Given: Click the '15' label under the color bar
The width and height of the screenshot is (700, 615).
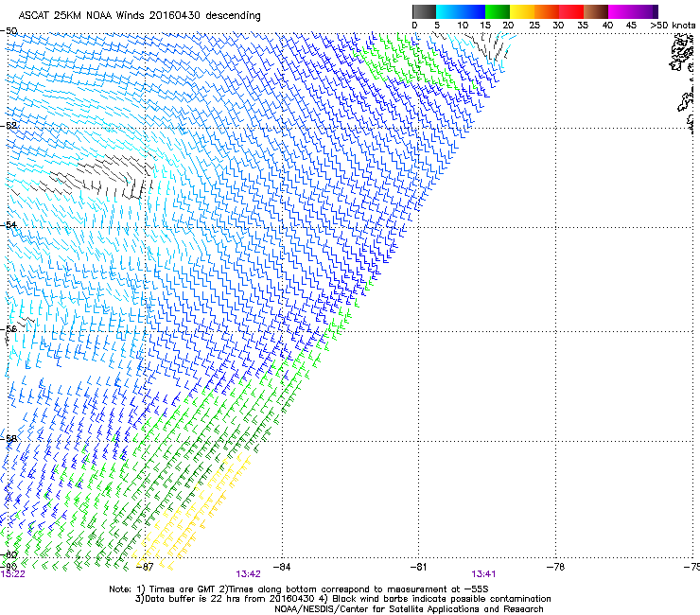Looking at the screenshot, I should 485,26.
